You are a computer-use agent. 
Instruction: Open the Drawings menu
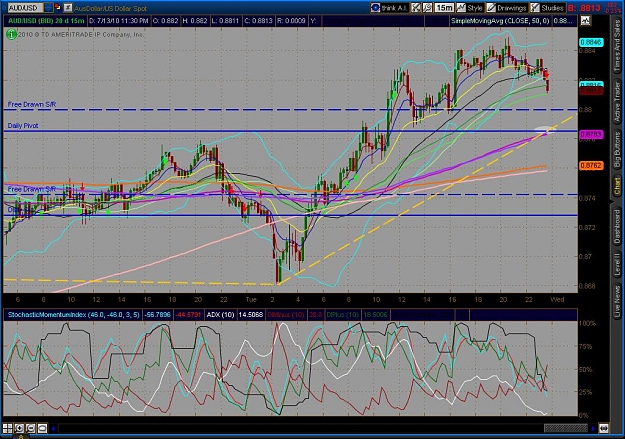click(507, 8)
